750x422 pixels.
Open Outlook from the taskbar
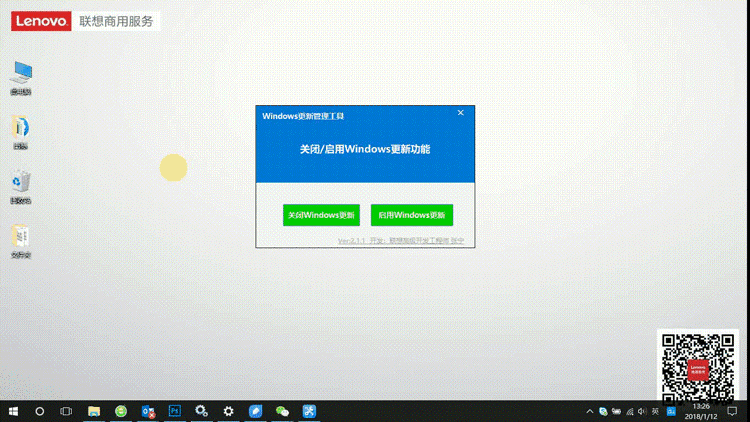[x=148, y=411]
